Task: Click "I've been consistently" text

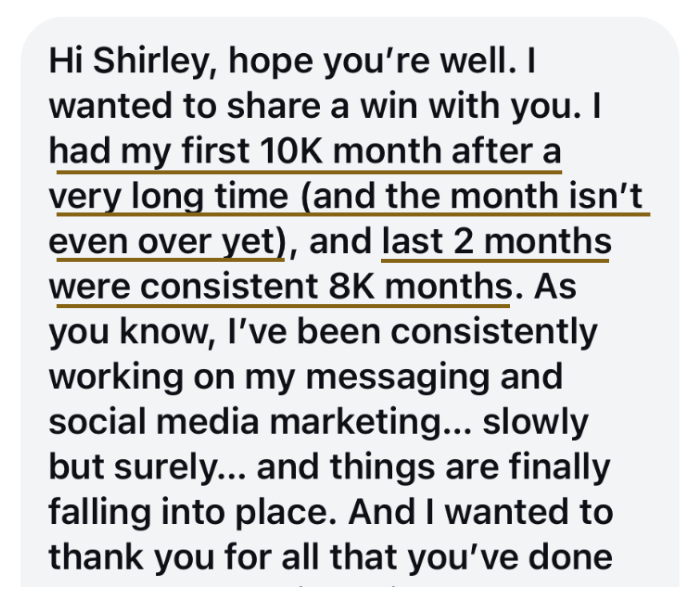Action: coord(412,332)
